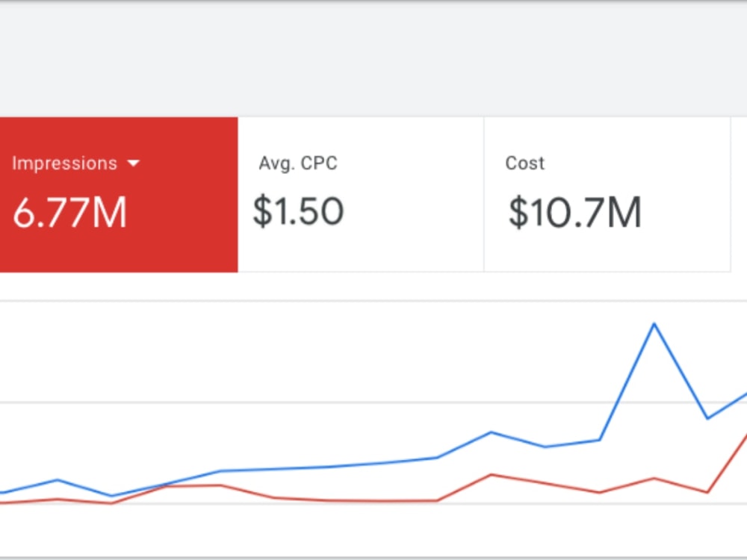Click the $10.7M cost value
This screenshot has height=560, width=747.
pyautogui.click(x=575, y=212)
